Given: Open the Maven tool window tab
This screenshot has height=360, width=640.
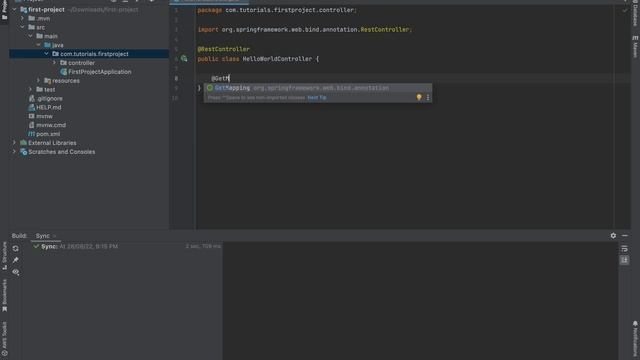Looking at the screenshot, I should [635, 47].
